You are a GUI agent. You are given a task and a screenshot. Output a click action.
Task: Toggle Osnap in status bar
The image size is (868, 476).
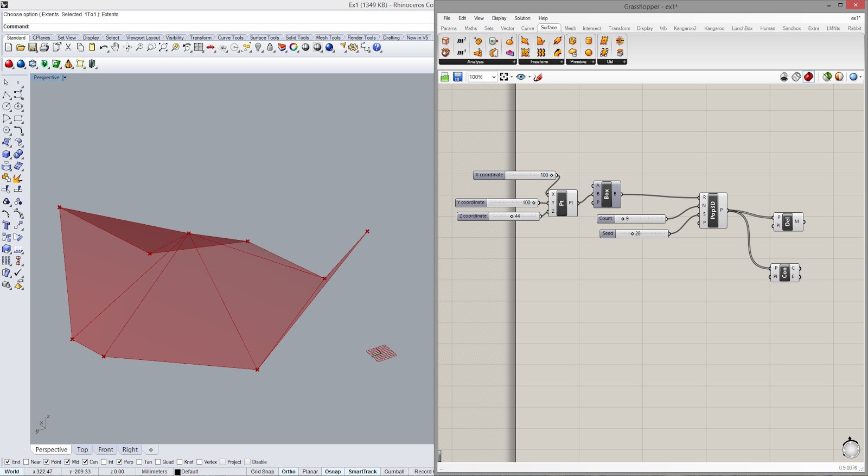pos(333,472)
